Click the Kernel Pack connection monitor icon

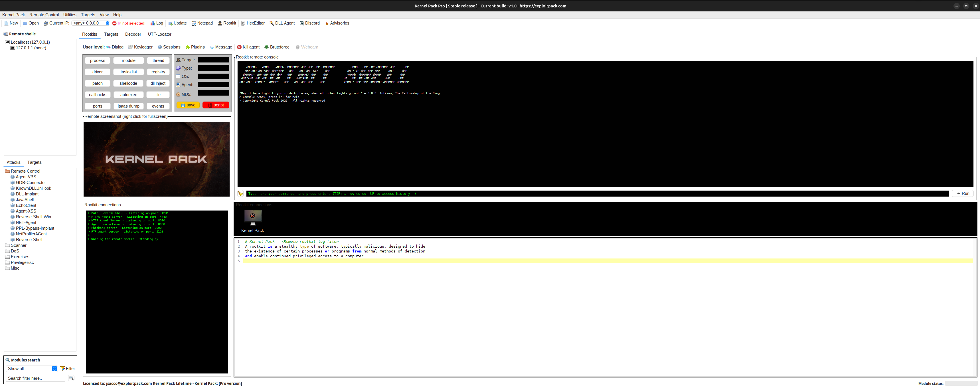[253, 218]
